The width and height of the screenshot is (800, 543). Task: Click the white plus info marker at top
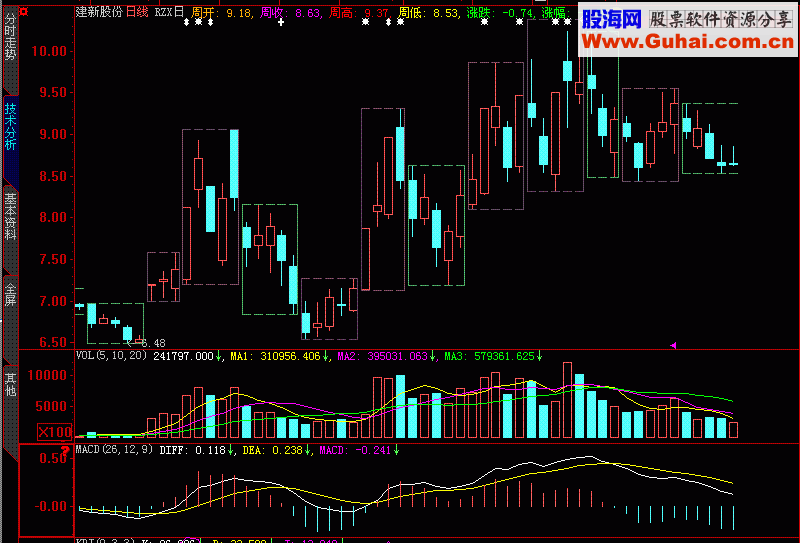pos(281,22)
